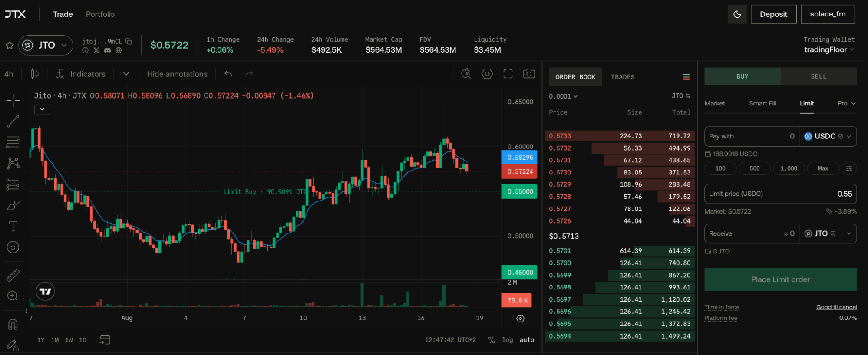The width and height of the screenshot is (868, 355).
Task: Open Pro order types dropdown
Action: pos(847,103)
